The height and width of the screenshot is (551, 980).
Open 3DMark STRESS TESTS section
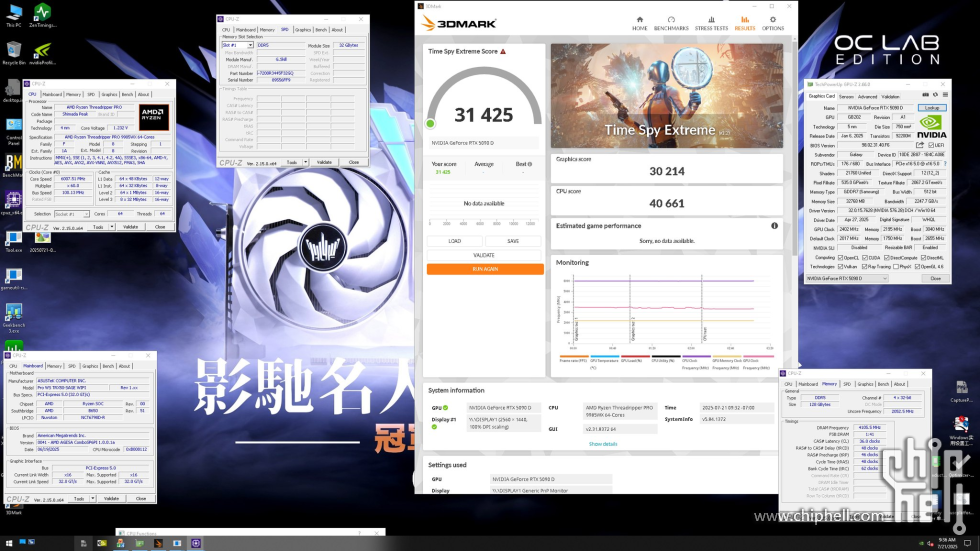(711, 23)
